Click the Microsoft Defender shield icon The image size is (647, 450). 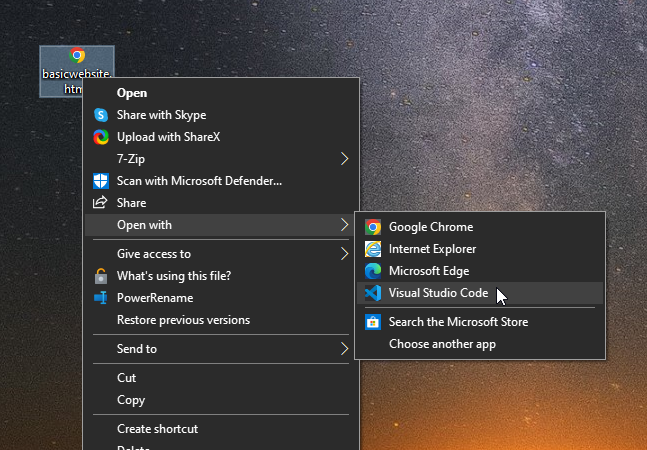pos(101,181)
